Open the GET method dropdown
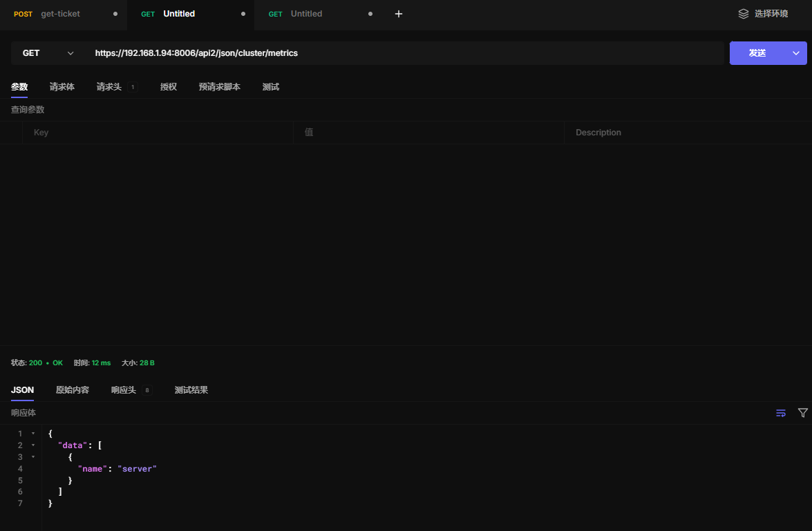 click(x=48, y=53)
